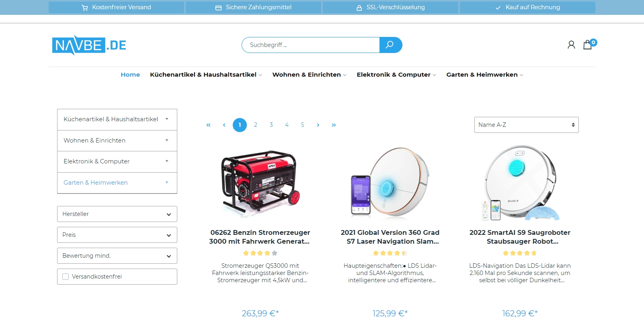Expand Küchenartikel & Haushaltsartikel sidebar category
This screenshot has height=332, width=644.
166,119
